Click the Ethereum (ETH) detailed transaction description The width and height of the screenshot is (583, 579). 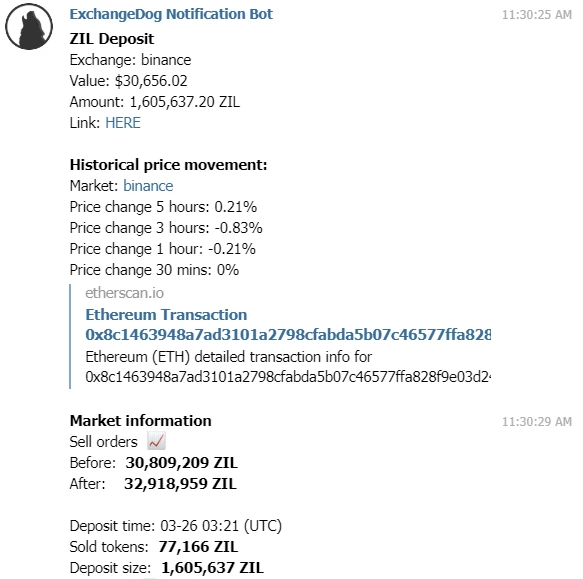pyautogui.click(x=288, y=367)
